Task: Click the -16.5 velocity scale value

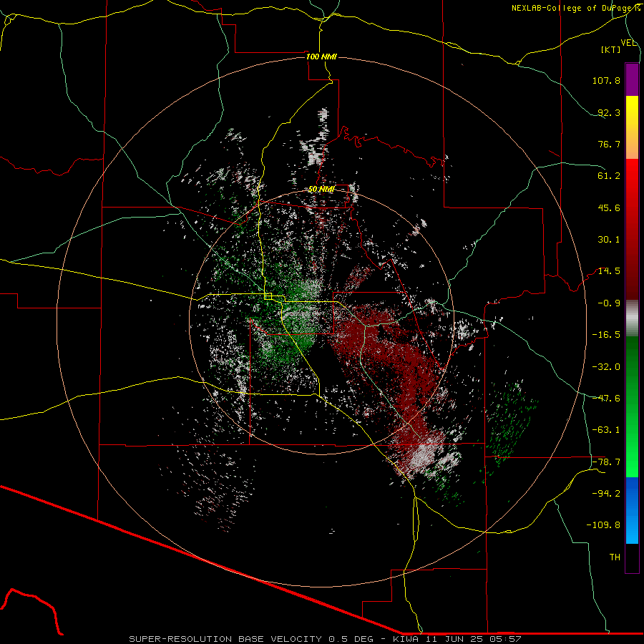Action: pos(606,335)
